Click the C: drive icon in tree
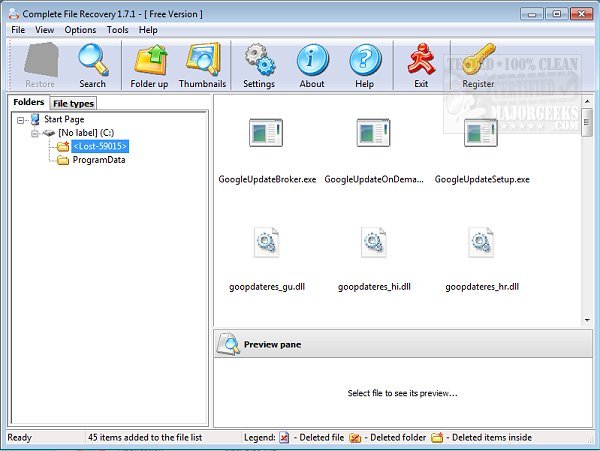The height and width of the screenshot is (451, 600). click(x=49, y=133)
